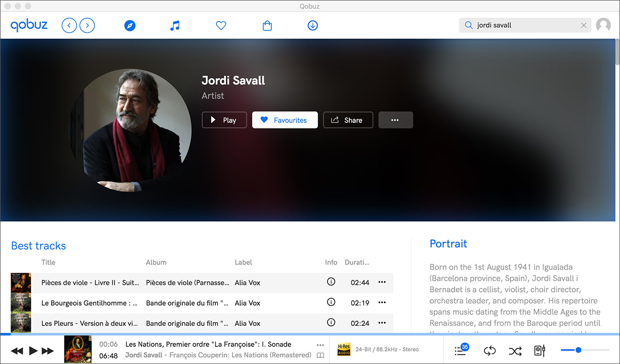The height and width of the screenshot is (364, 620).
Task: Click the Portrait heading
Action: tap(448, 244)
